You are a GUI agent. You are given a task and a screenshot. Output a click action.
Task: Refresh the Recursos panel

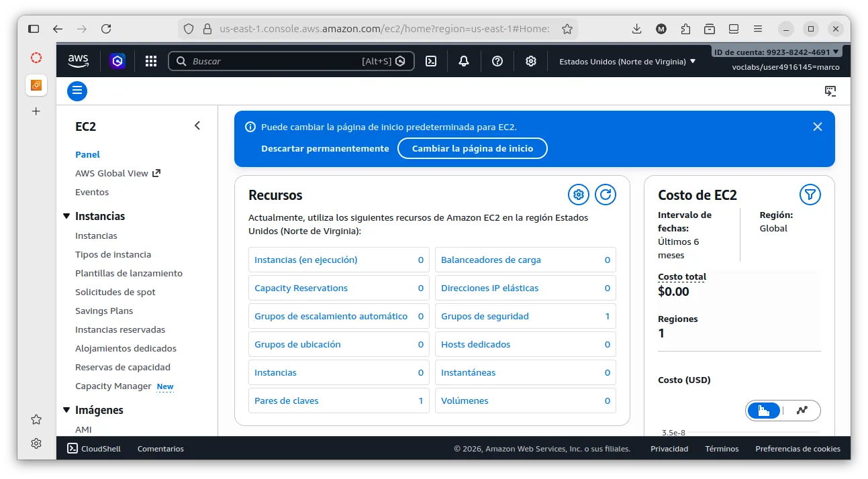(x=606, y=195)
